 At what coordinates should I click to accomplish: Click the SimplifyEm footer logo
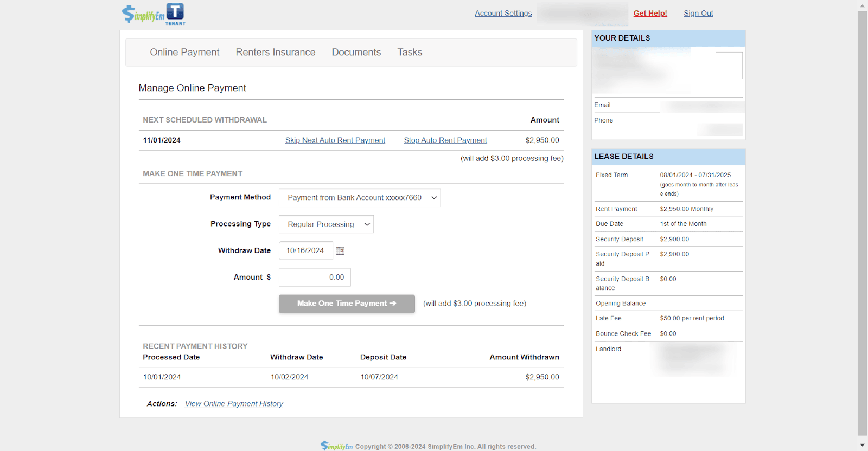(336, 446)
